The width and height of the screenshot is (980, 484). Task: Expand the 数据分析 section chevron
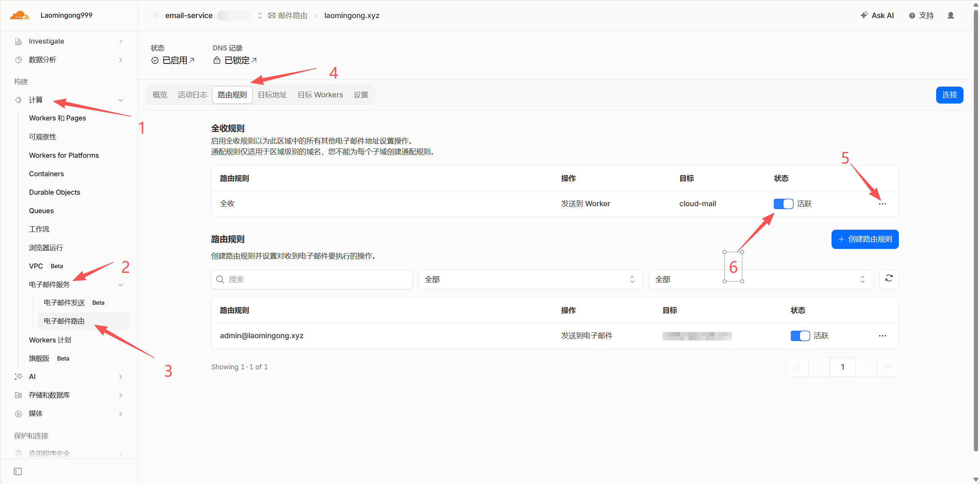[x=121, y=60]
